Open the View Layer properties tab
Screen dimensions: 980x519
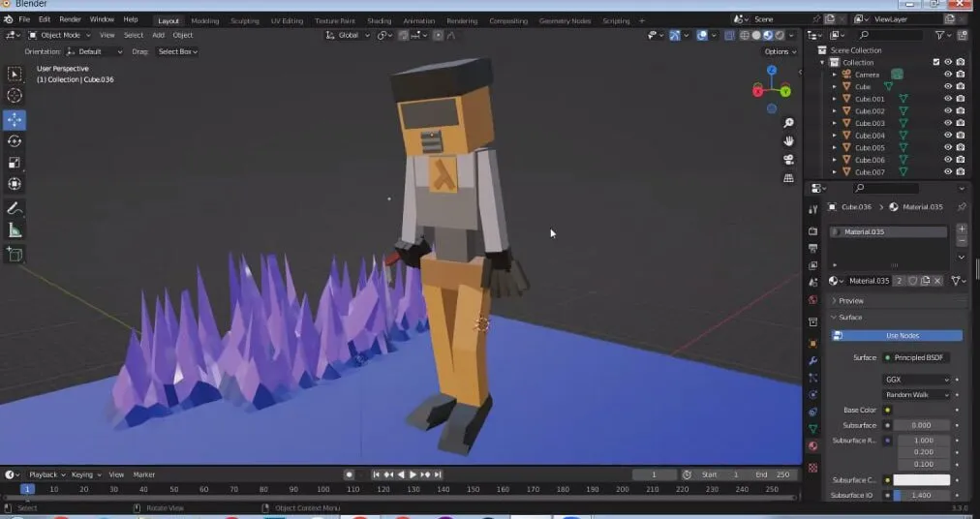(812, 265)
